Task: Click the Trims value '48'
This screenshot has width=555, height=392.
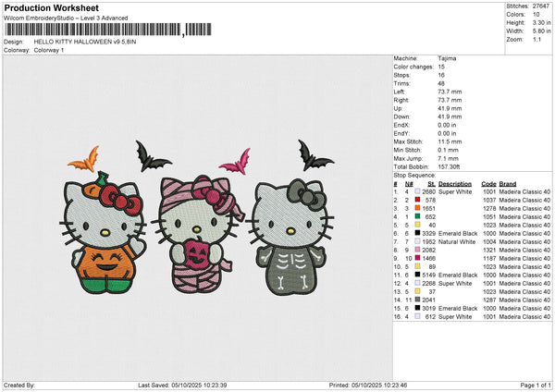Action: click(441, 83)
